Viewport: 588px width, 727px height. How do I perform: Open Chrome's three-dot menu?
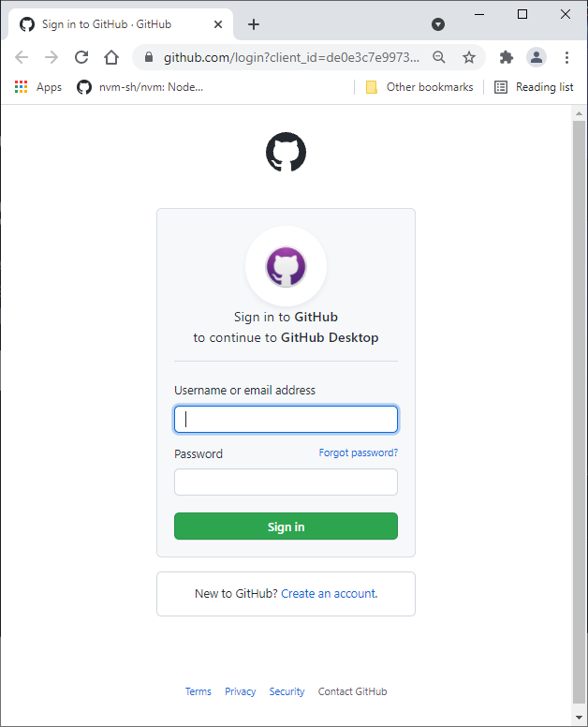(566, 57)
